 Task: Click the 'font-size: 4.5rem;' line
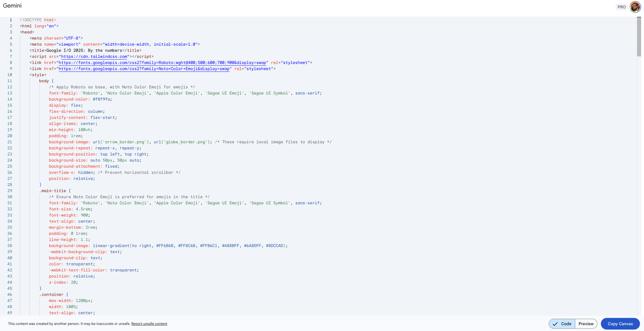71,209
